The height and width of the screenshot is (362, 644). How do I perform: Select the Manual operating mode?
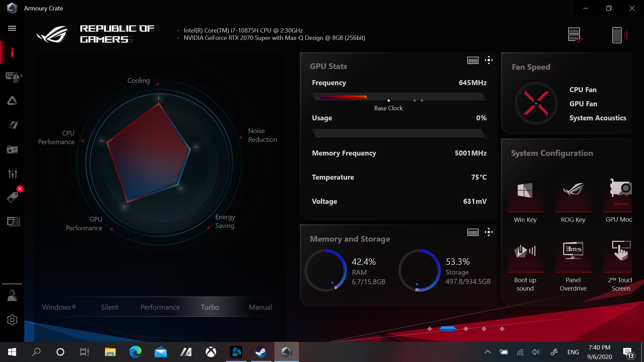(260, 307)
